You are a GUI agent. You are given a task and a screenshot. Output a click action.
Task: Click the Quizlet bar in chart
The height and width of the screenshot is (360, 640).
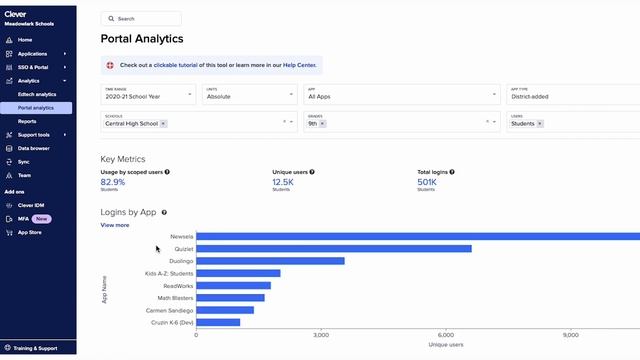[334, 249]
